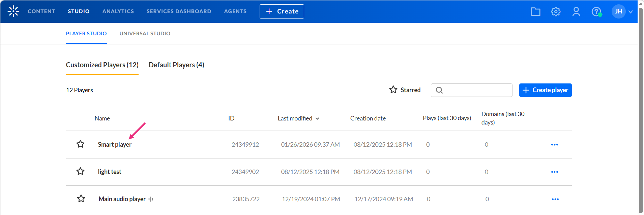Screen dimensions: 644x215
Task: Click the search magnifier icon
Action: pyautogui.click(x=439, y=90)
